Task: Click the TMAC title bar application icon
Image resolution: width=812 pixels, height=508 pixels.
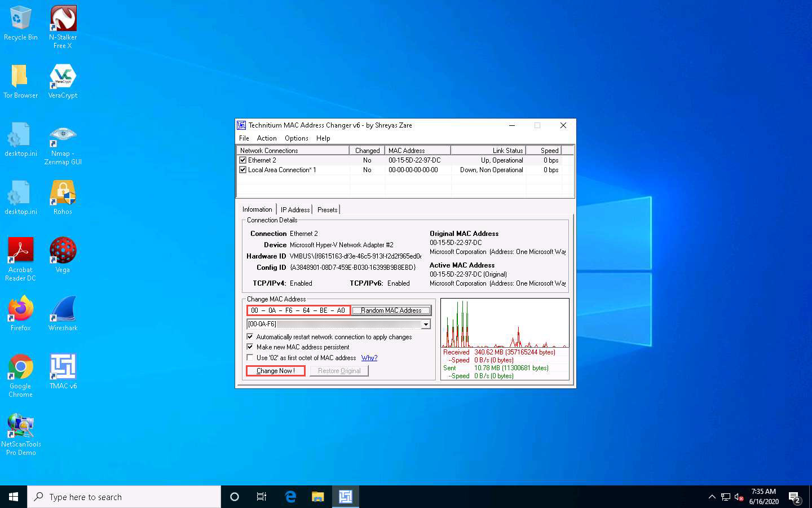Action: point(241,125)
